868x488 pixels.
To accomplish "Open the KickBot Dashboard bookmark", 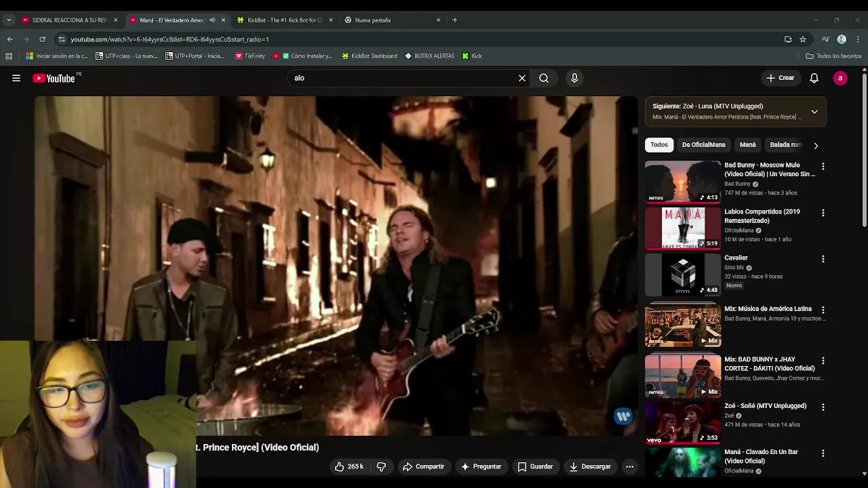I will (x=369, y=56).
